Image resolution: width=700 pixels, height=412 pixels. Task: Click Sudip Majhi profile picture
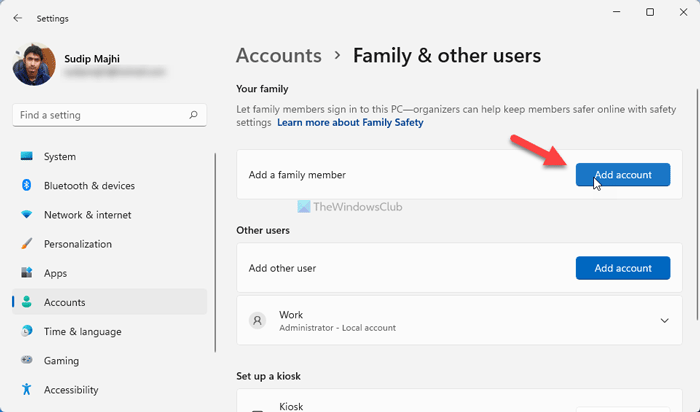pyautogui.click(x=34, y=64)
